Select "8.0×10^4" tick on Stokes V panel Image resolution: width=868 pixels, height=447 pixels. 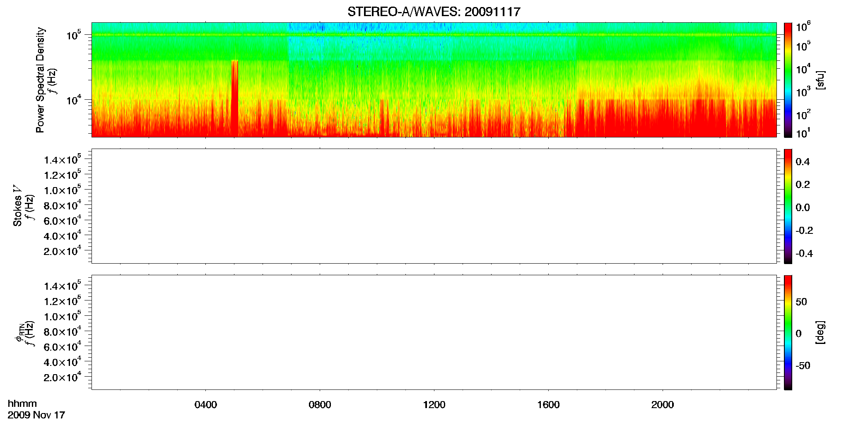[x=62, y=205]
